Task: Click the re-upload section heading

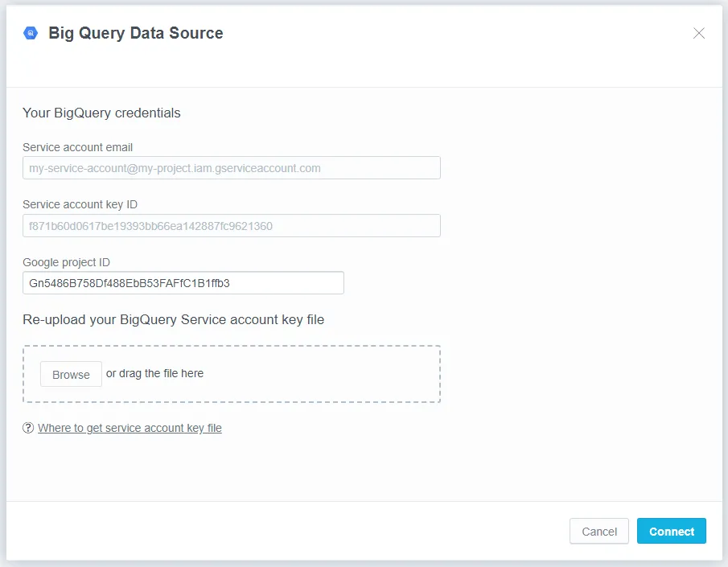Action: [x=174, y=319]
